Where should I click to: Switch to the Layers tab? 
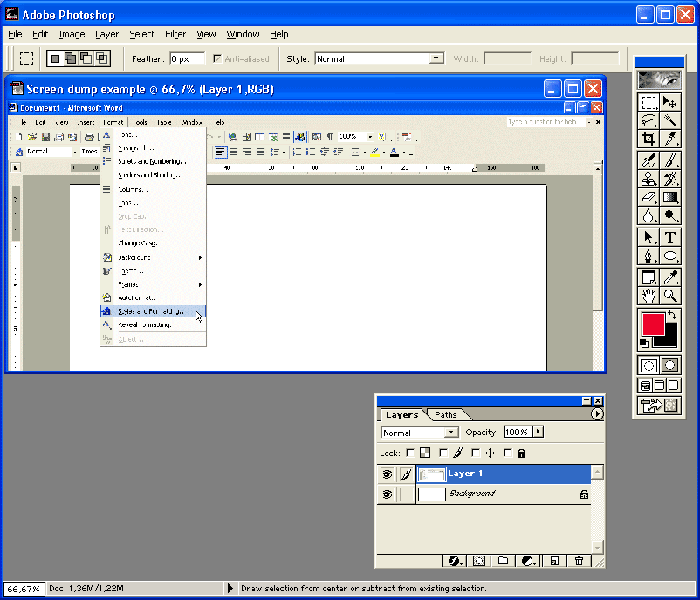402,415
